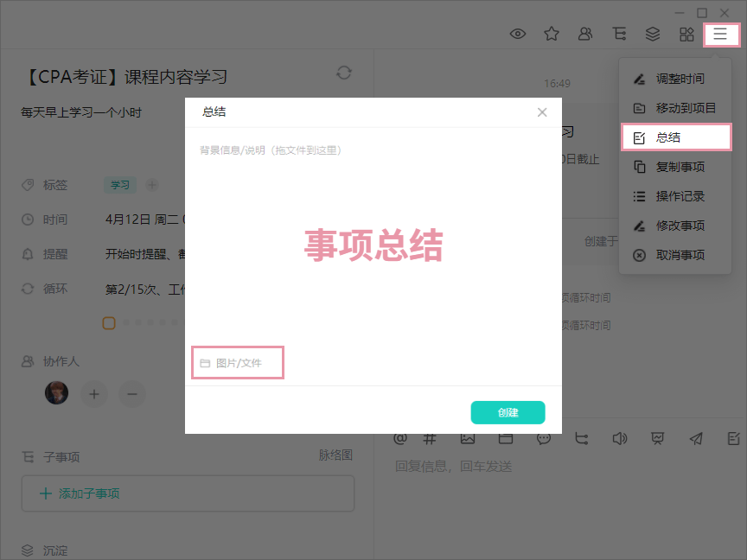Click the layers stack icon in toolbar
This screenshot has height=560, width=747.
(x=653, y=34)
